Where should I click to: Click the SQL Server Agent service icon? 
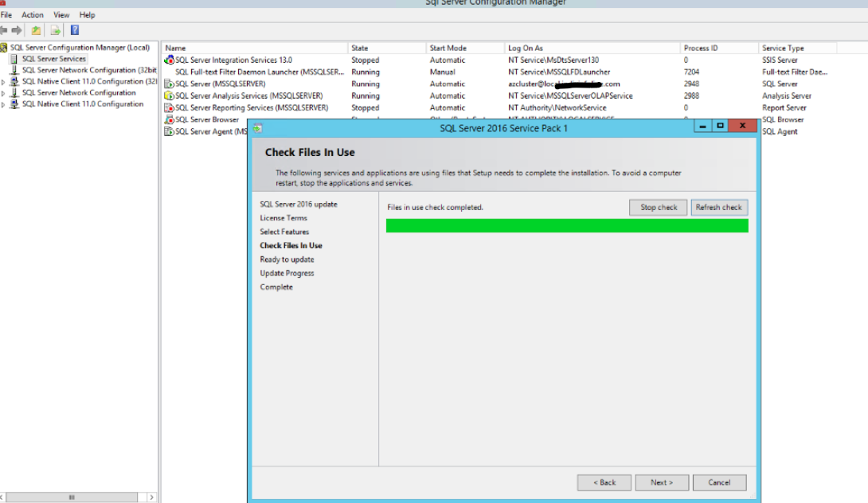169,131
